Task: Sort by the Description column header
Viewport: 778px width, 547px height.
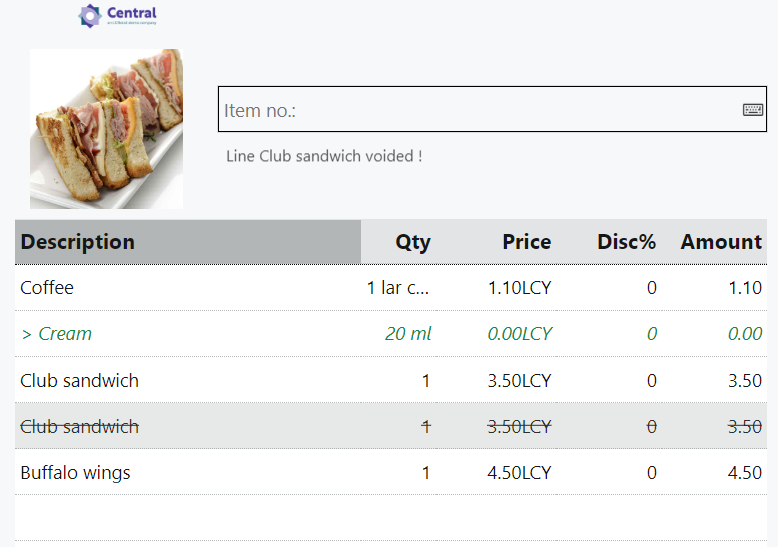Action: coord(78,242)
